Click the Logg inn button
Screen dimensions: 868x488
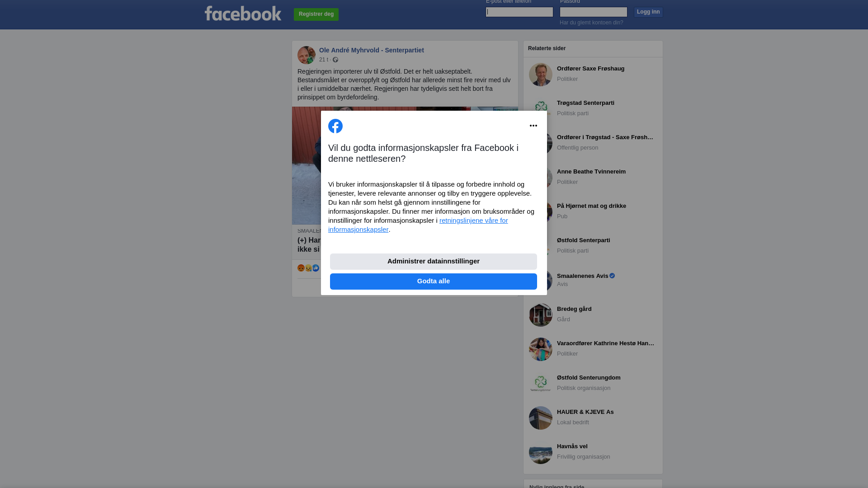[x=648, y=12]
